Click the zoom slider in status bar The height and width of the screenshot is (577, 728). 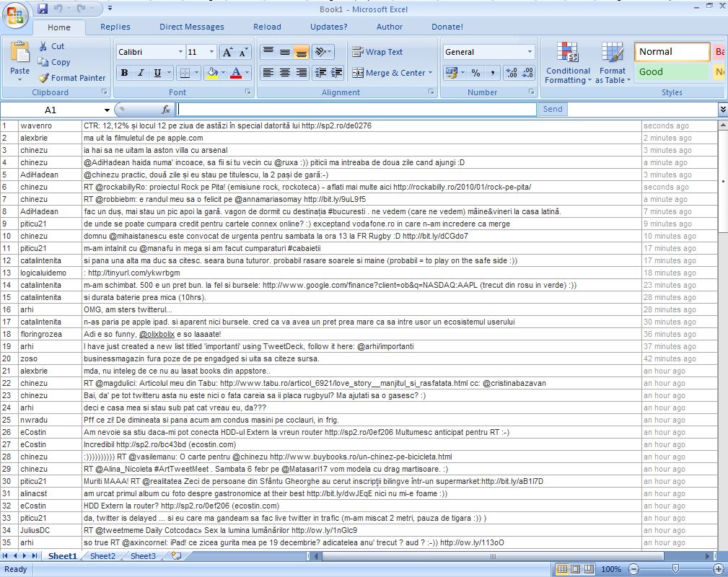coord(675,569)
